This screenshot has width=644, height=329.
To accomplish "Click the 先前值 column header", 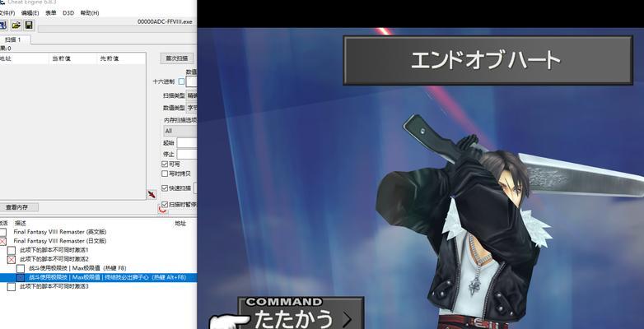I will coord(121,58).
